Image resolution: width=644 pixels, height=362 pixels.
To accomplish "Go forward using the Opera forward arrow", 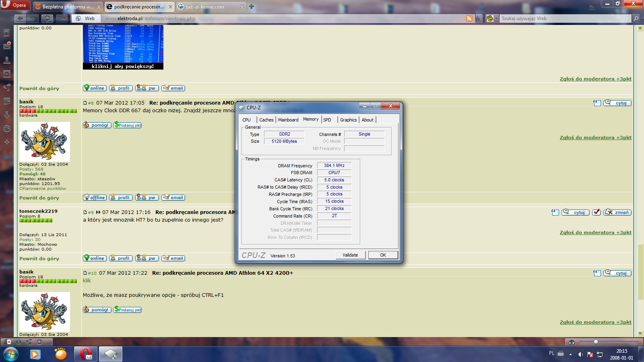I will [x=32, y=19].
